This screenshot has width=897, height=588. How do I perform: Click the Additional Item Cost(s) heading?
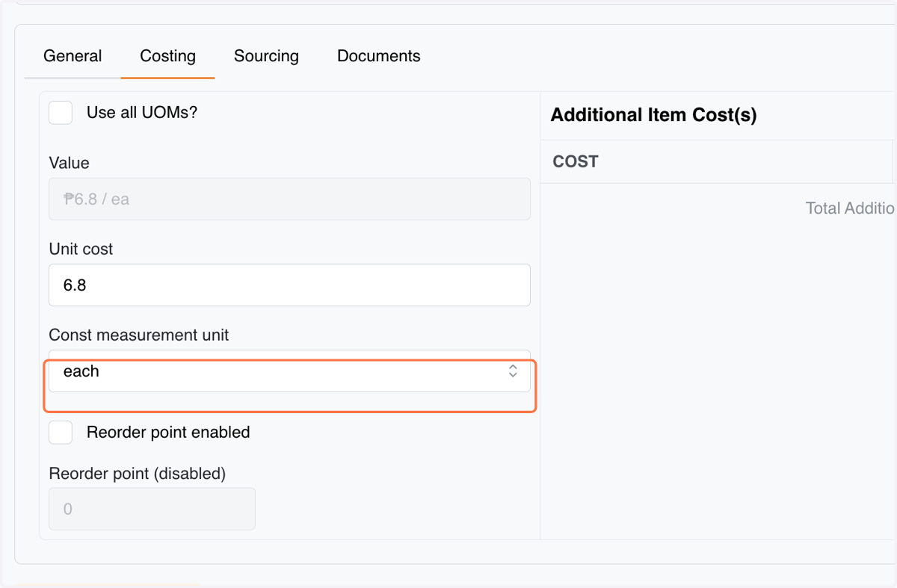[653, 115]
